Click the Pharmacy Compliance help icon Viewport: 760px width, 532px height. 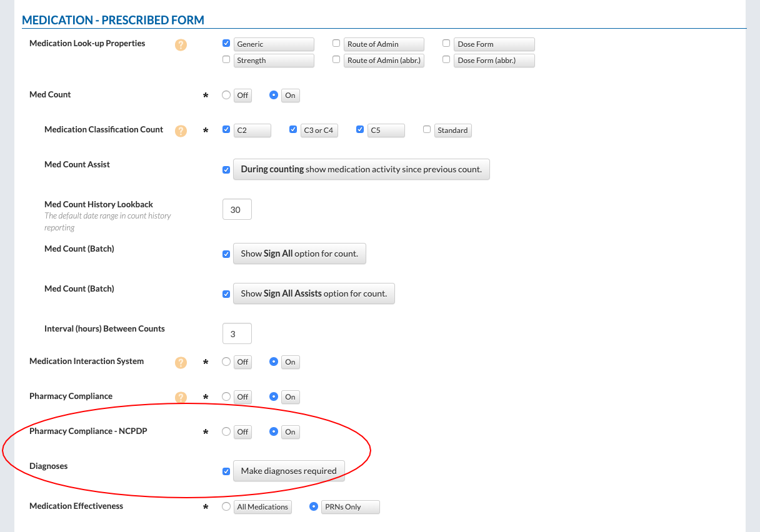181,398
